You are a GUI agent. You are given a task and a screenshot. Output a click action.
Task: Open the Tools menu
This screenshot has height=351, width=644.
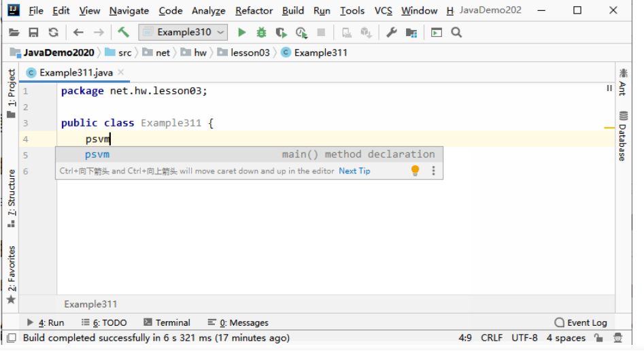pos(352,11)
